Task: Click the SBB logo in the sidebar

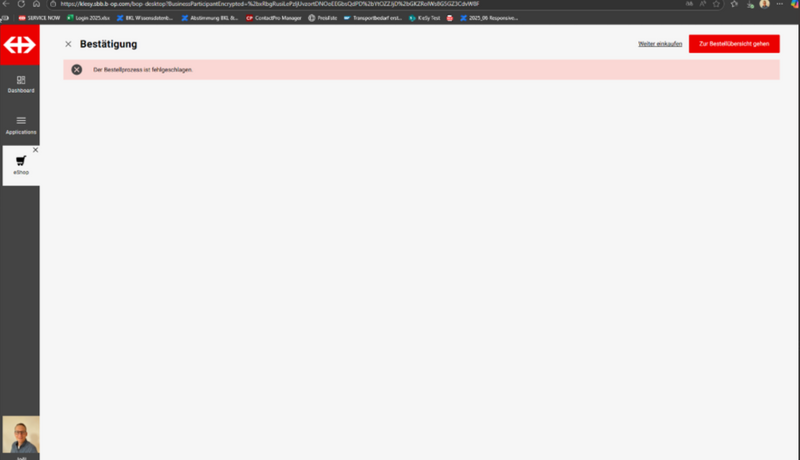Action: coord(19,45)
